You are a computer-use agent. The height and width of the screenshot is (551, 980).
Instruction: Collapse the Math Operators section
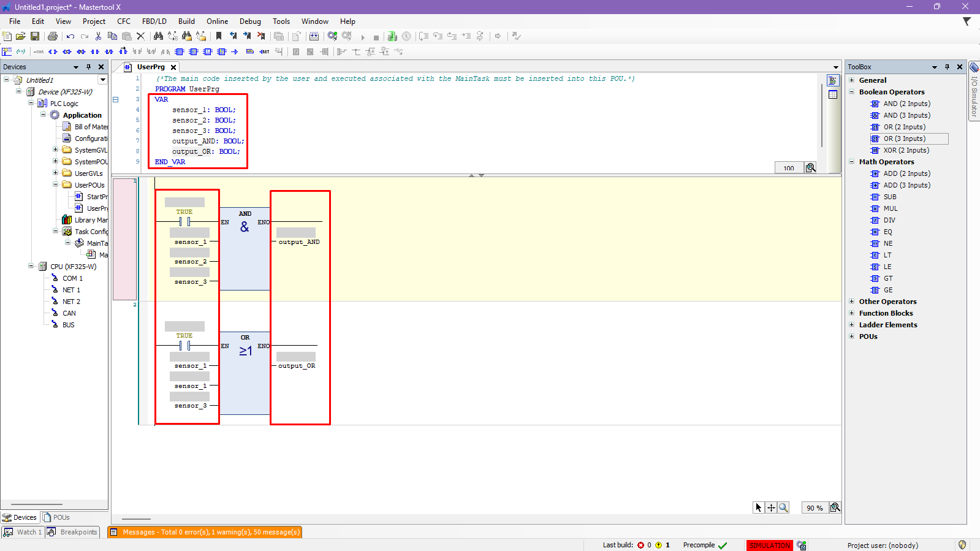[x=852, y=162]
